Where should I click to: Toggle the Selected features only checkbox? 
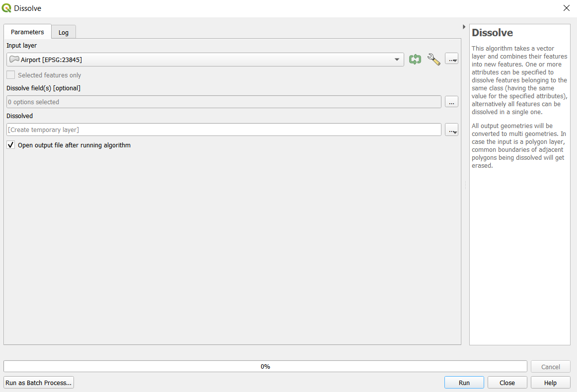pos(11,75)
